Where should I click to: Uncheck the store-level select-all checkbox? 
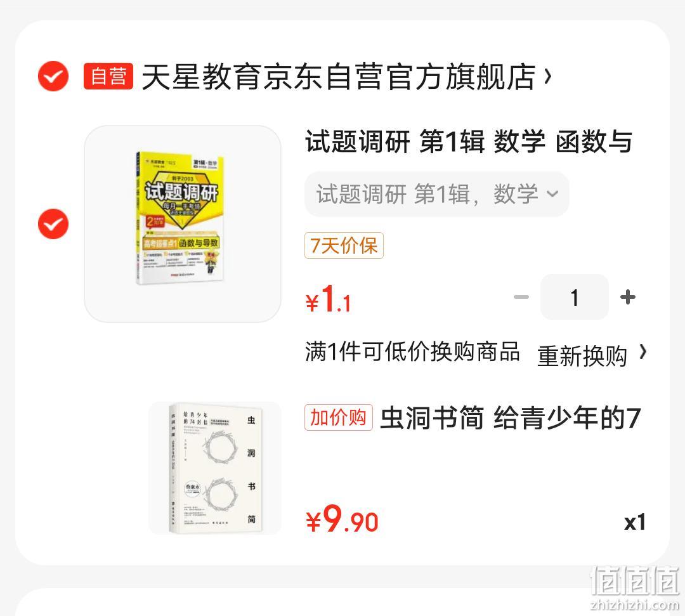(53, 76)
